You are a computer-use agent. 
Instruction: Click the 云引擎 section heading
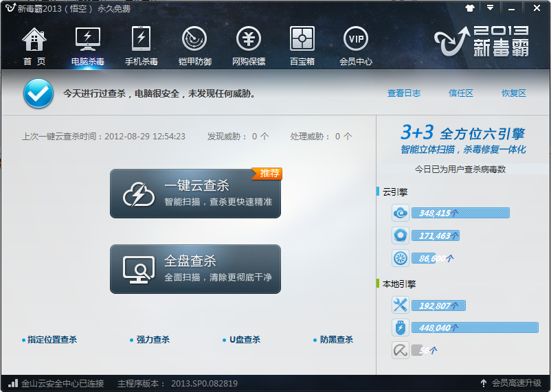395,192
